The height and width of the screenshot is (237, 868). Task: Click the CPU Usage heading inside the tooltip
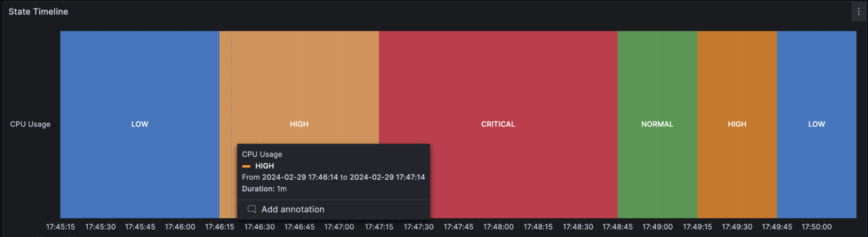(262, 154)
